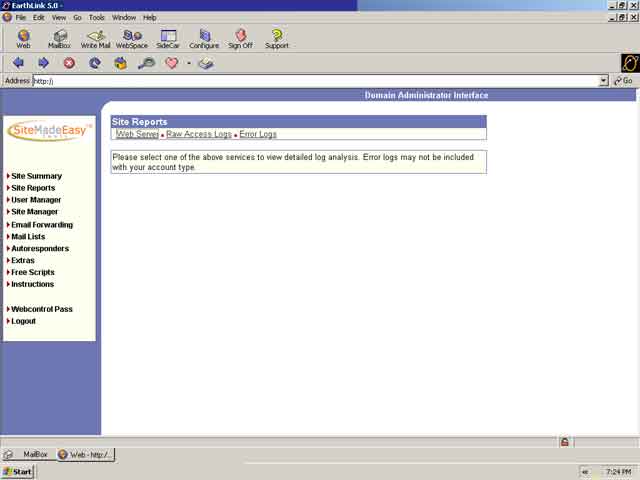Image resolution: width=640 pixels, height=480 pixels.
Task: Go back with the Back arrow
Action: coord(18,63)
